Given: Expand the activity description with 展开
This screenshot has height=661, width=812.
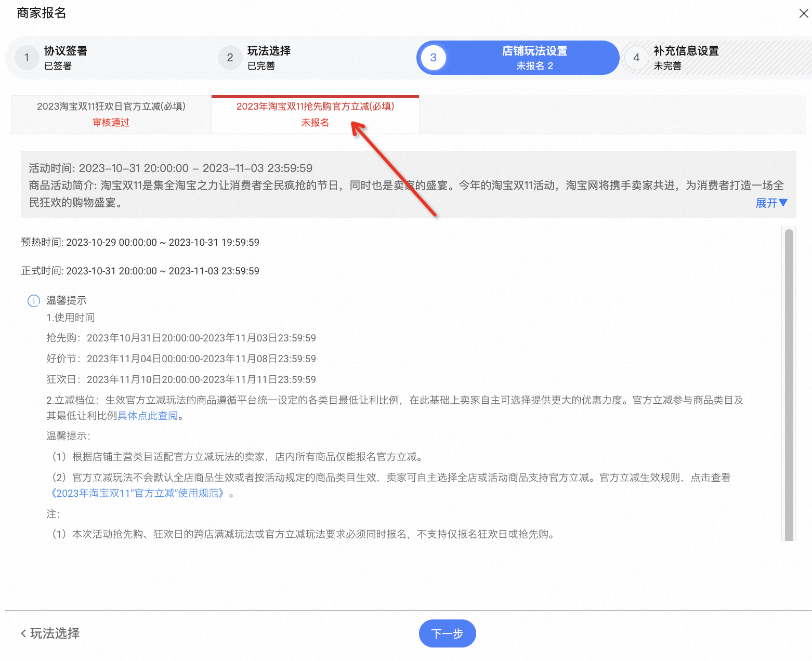Looking at the screenshot, I should coord(771,203).
